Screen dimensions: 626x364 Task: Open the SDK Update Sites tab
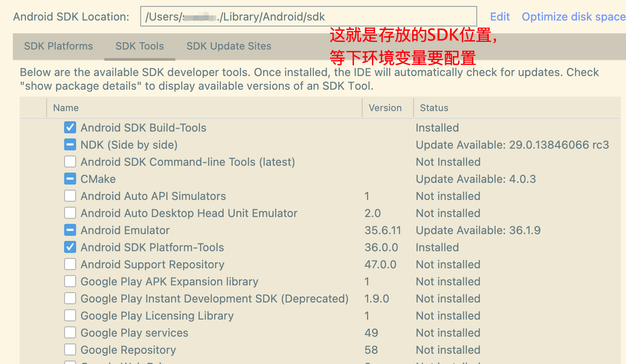pos(229,46)
